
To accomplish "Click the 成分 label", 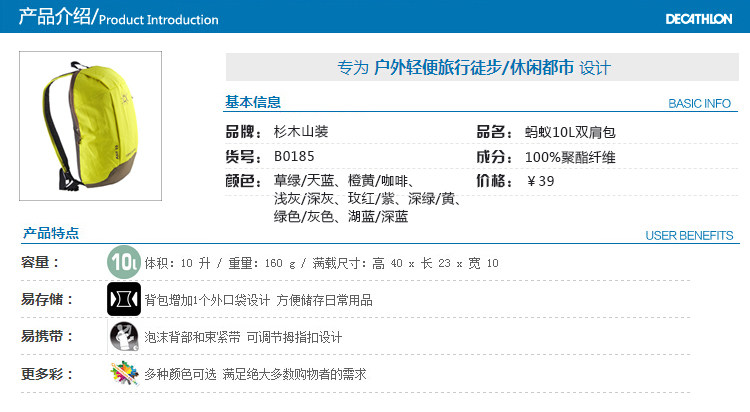I will point(494,157).
